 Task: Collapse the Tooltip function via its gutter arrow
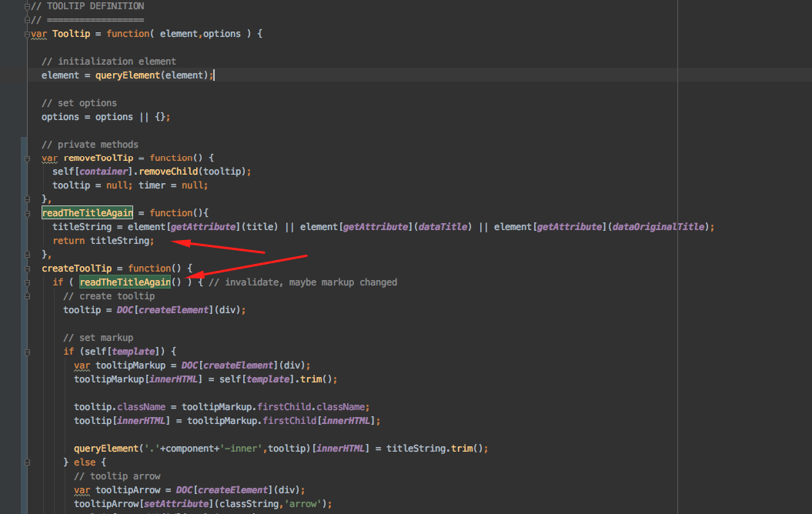(x=27, y=33)
